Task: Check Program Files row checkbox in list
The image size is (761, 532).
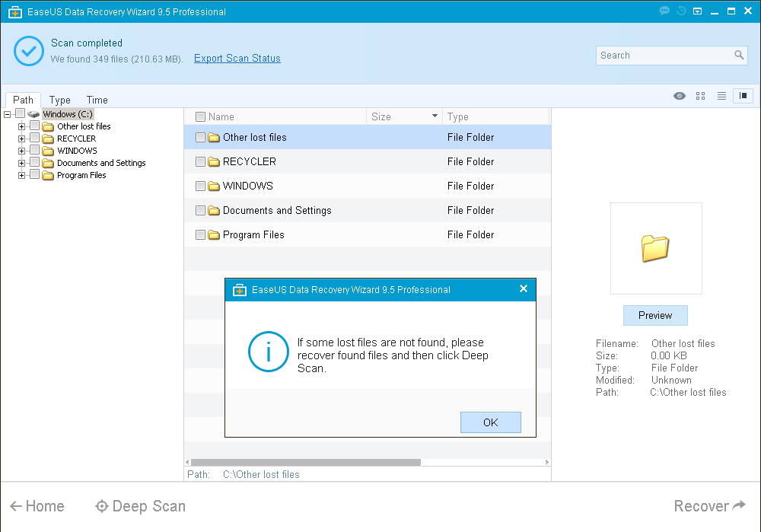Action: click(x=200, y=235)
